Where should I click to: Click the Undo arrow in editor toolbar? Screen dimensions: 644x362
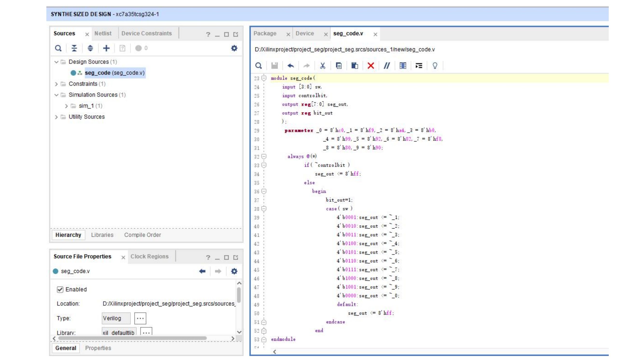290,66
